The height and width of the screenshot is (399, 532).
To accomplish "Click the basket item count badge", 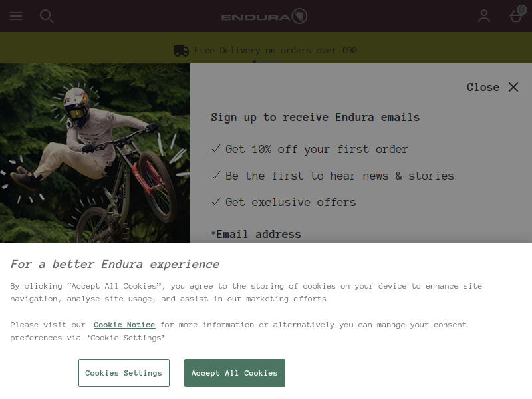I will [521, 10].
